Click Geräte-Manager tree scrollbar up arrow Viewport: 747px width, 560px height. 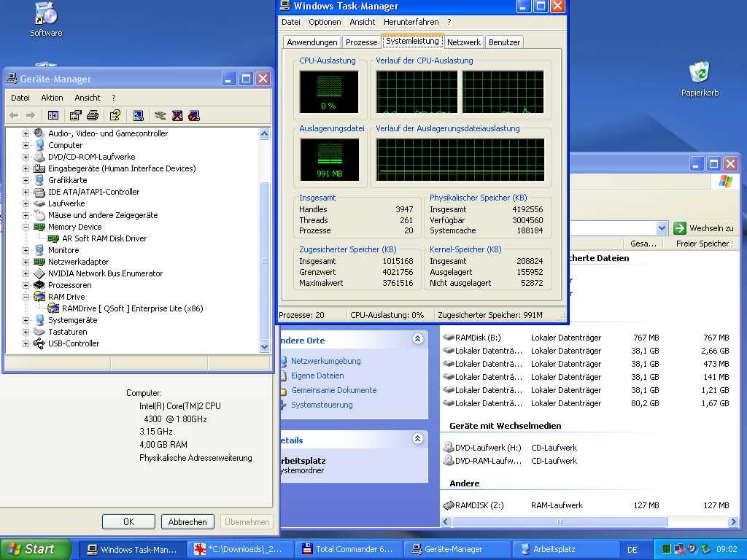264,134
